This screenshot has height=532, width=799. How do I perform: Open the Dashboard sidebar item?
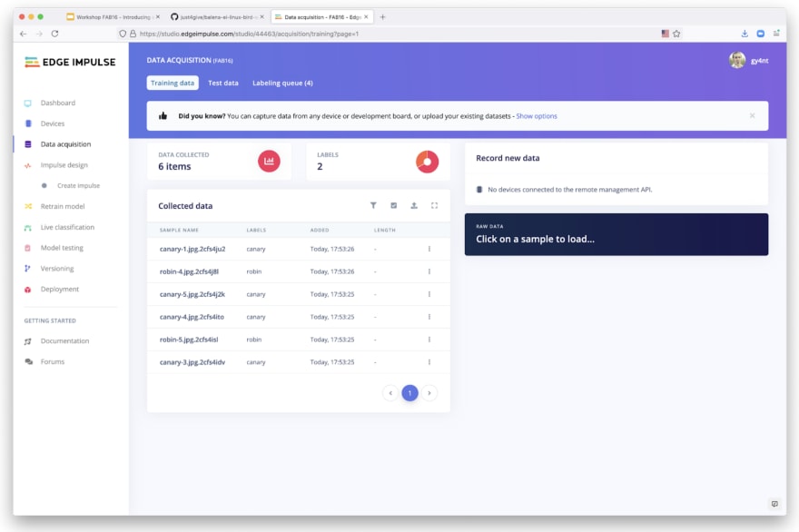pyautogui.click(x=57, y=103)
